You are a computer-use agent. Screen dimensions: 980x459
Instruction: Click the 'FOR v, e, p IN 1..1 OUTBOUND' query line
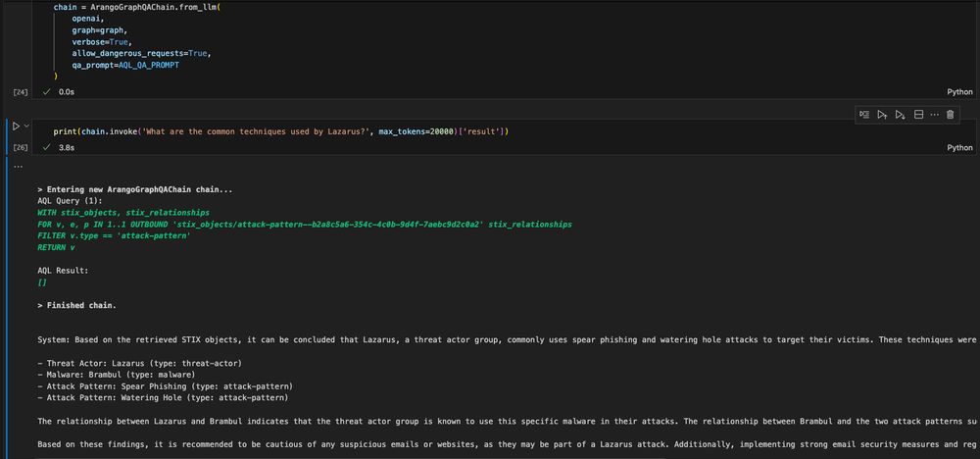(305, 224)
